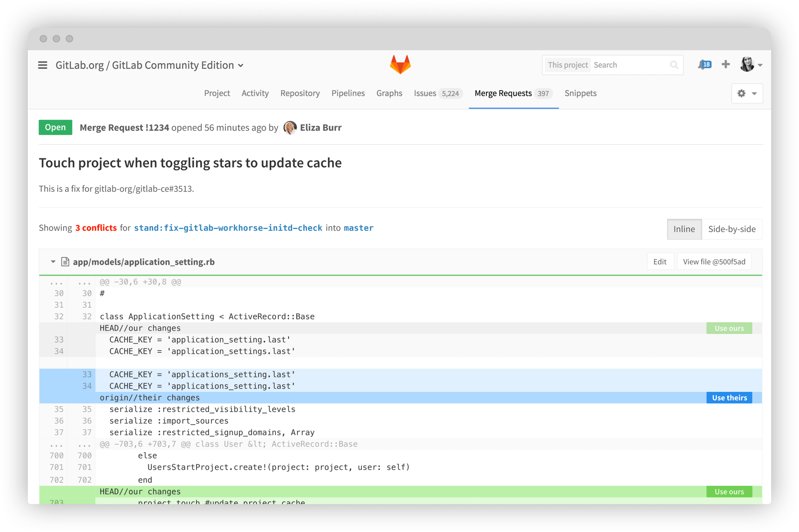Click the '@@ -703,6 +703,7 @@' hunk header
The image size is (799, 532).
tap(229, 444)
